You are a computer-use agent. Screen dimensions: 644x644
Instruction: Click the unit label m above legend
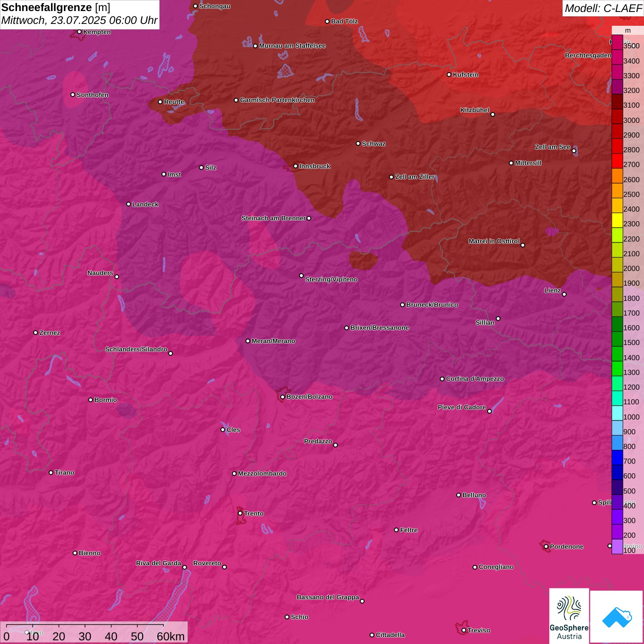click(628, 30)
